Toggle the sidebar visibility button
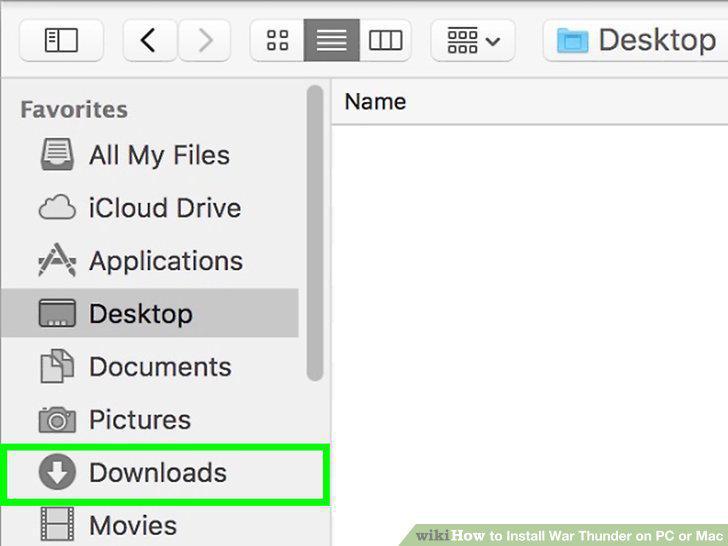Viewport: 728px width, 546px height. pyautogui.click(x=61, y=40)
